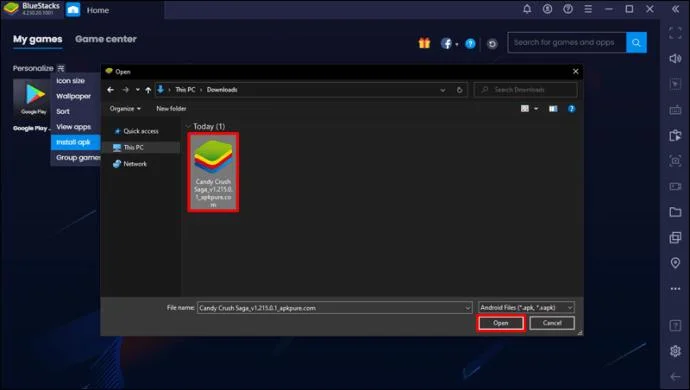Click the refresh circular arrow near search
Image resolution: width=690 pixels, height=390 pixels.
pos(492,44)
